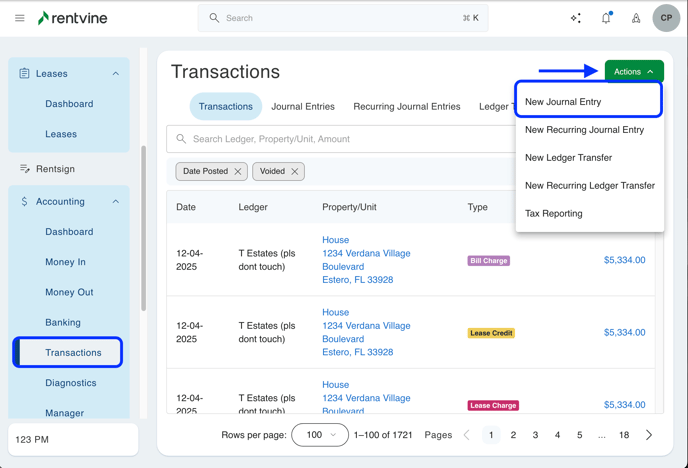Go to page 3 of results
Screen dimensions: 688x468
[x=535, y=435]
